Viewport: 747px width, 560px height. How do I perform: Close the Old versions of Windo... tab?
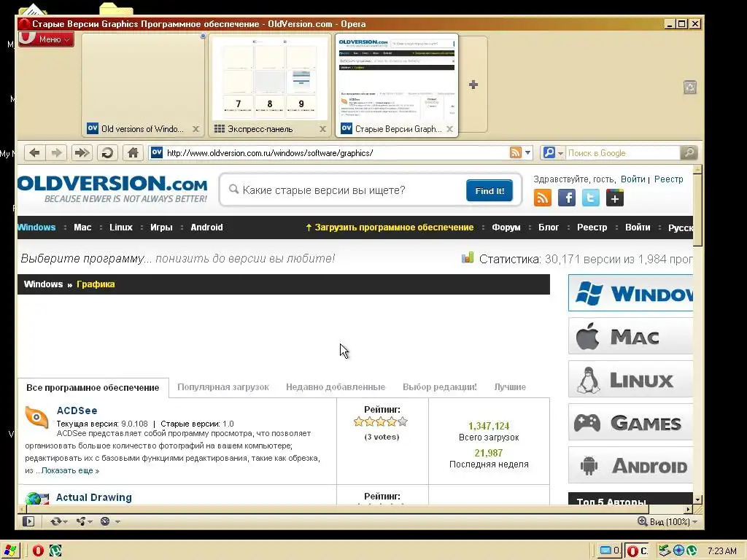196,129
